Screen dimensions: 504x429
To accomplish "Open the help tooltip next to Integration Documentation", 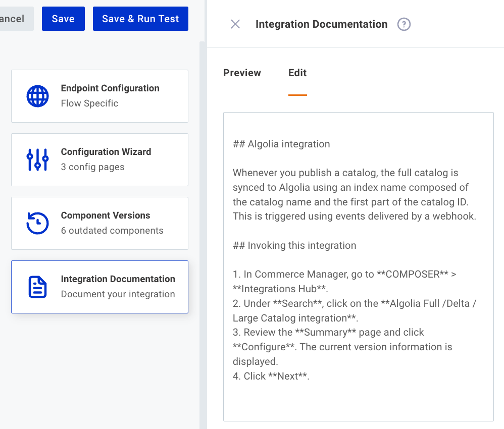I will (x=404, y=24).
